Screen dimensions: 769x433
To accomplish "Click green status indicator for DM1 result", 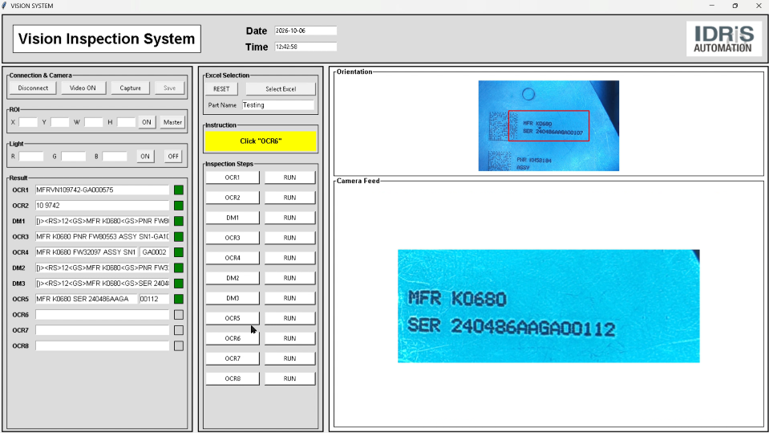I will (179, 221).
